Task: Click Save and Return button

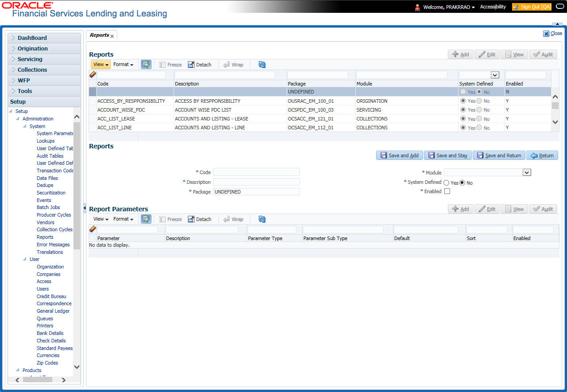Action: click(499, 155)
